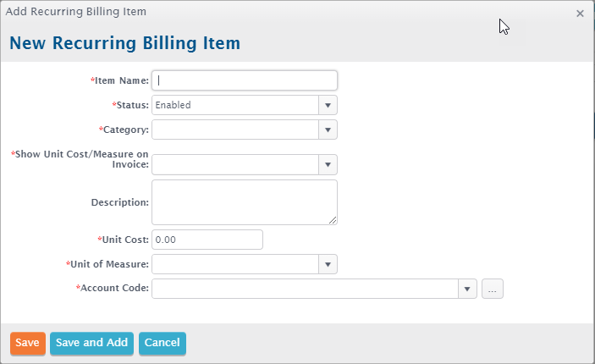Expand the Unit of Measure dropdown arrow

(328, 264)
